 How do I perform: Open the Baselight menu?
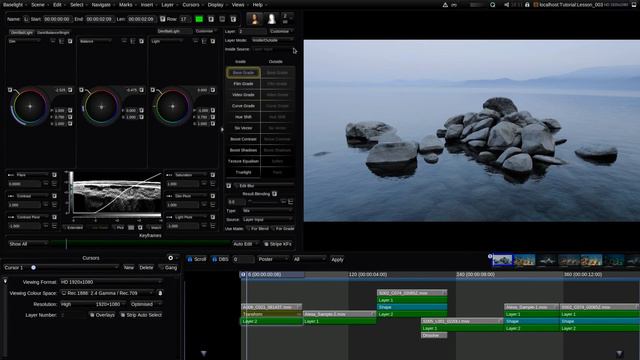point(13,5)
